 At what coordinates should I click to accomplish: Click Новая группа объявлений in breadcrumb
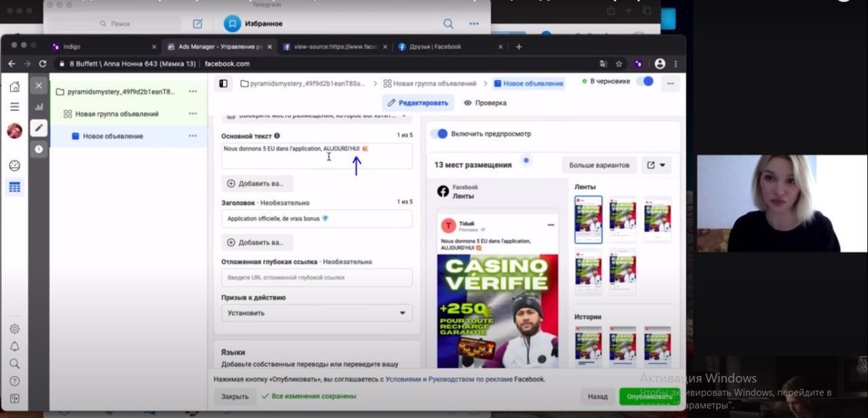click(x=429, y=83)
